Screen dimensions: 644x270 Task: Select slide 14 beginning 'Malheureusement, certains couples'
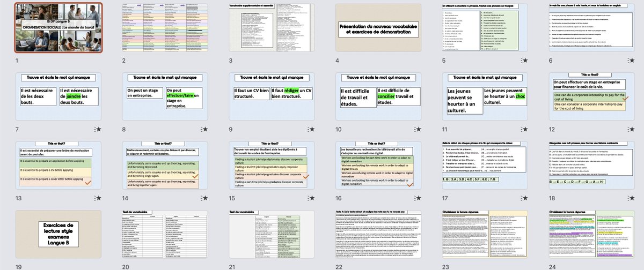(165, 165)
